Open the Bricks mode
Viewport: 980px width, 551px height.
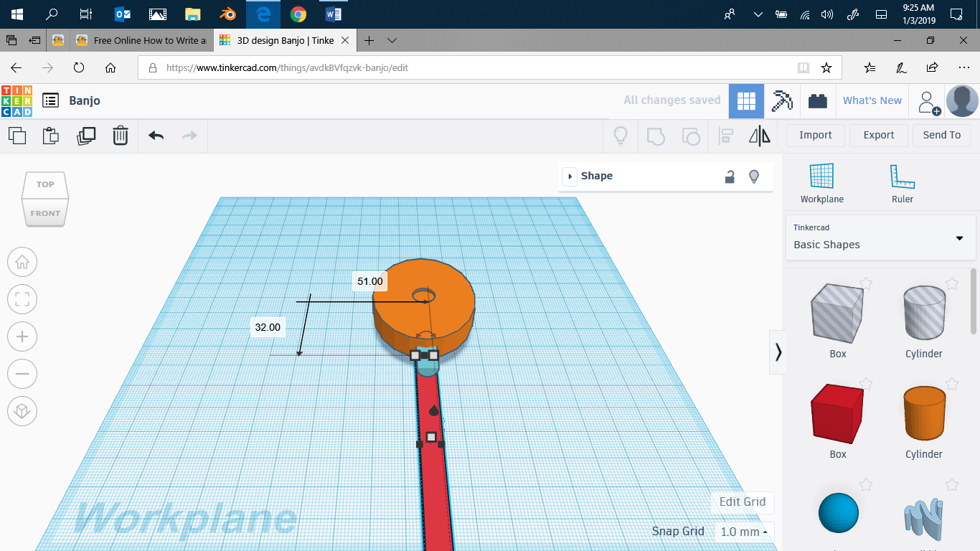pos(817,101)
